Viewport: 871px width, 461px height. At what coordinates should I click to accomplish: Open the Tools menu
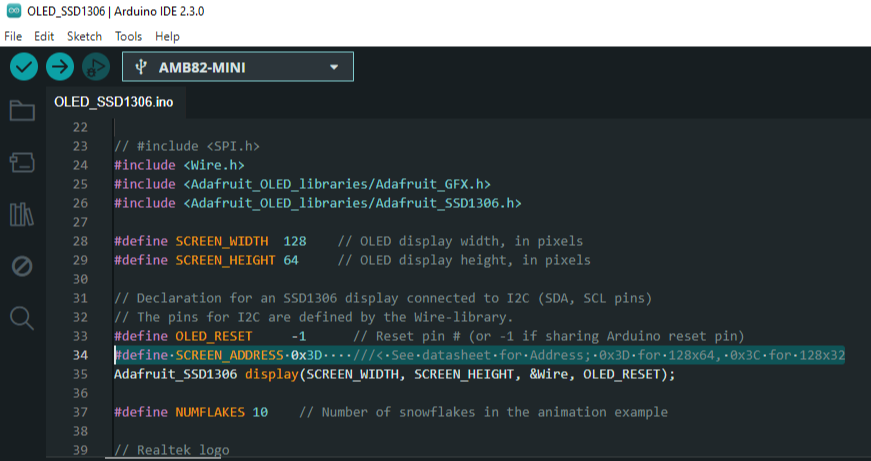click(x=128, y=36)
